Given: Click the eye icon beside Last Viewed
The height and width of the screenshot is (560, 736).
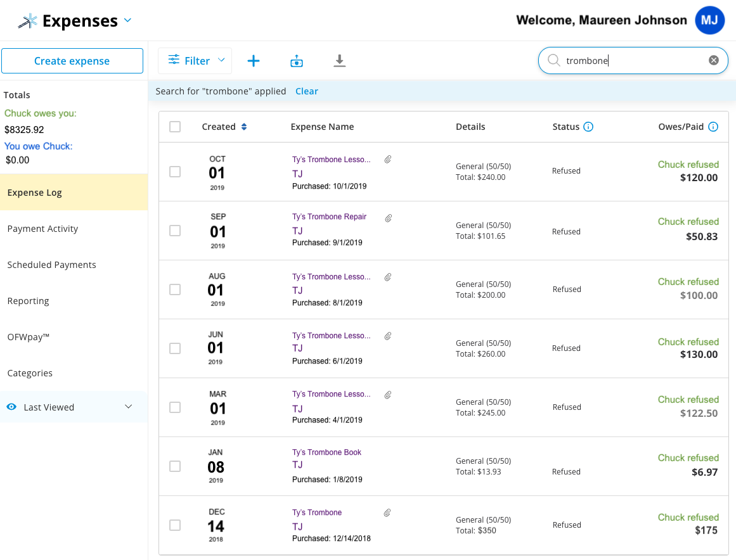Looking at the screenshot, I should click(x=12, y=407).
